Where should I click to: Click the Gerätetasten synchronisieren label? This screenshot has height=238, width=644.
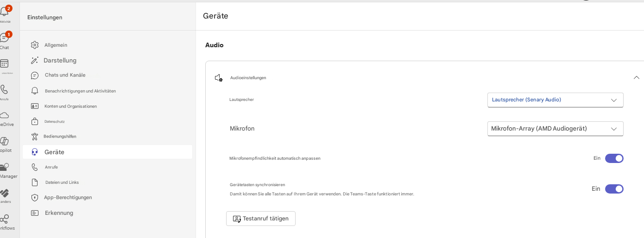click(x=258, y=185)
